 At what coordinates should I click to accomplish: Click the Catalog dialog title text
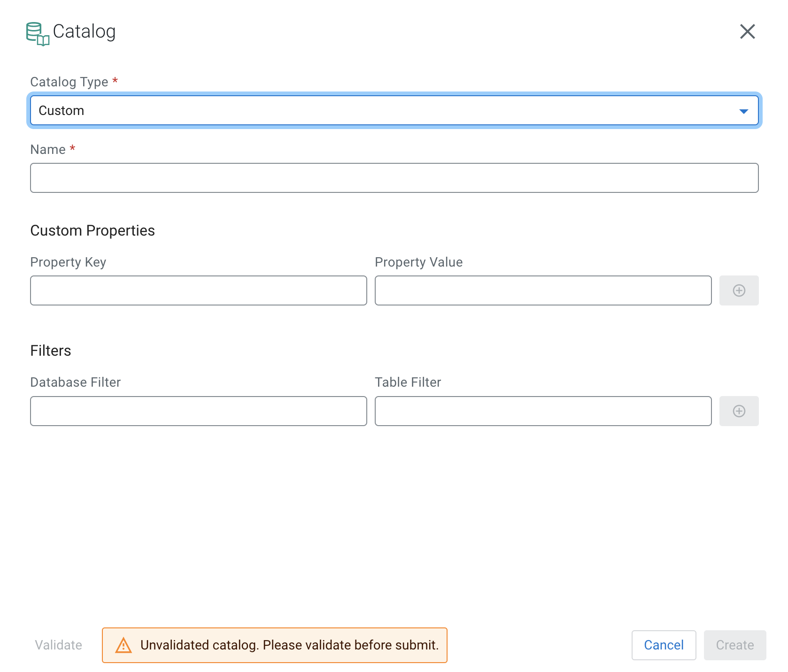84,31
